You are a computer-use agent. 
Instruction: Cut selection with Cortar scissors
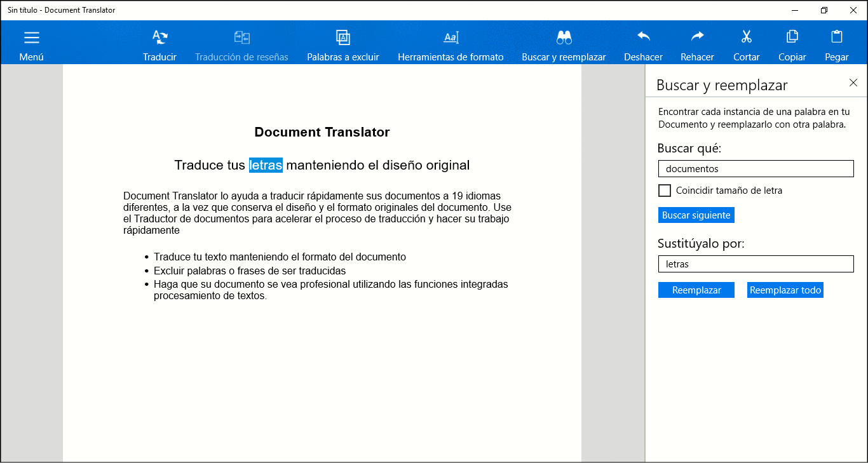pyautogui.click(x=746, y=37)
